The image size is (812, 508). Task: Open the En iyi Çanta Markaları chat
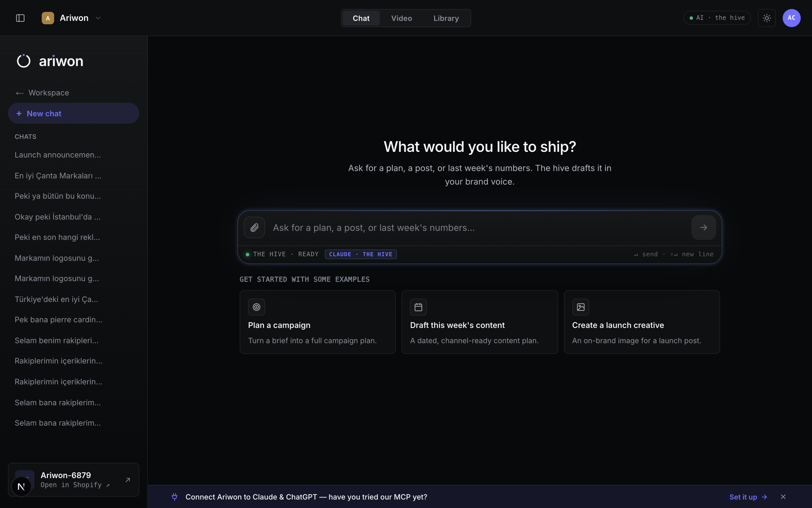58,176
